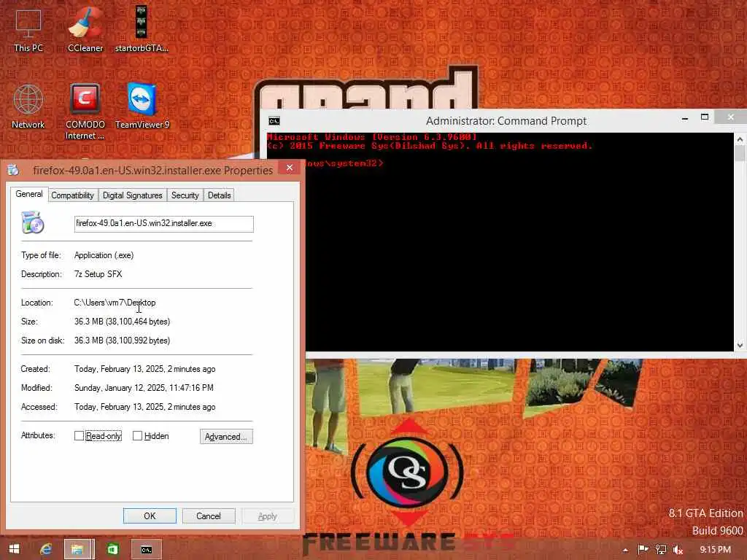Open the Digital Signatures tab
The image size is (747, 560).
[x=133, y=195]
